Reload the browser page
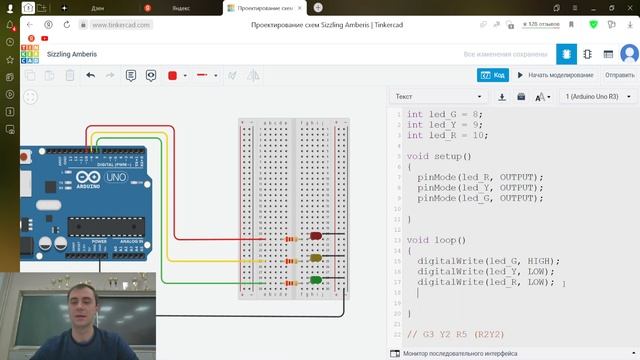The image size is (640, 360). (x=67, y=25)
